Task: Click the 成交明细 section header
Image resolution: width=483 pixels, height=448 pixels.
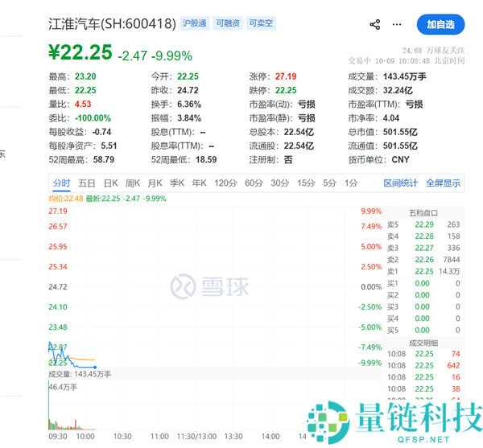Action: coord(423,343)
